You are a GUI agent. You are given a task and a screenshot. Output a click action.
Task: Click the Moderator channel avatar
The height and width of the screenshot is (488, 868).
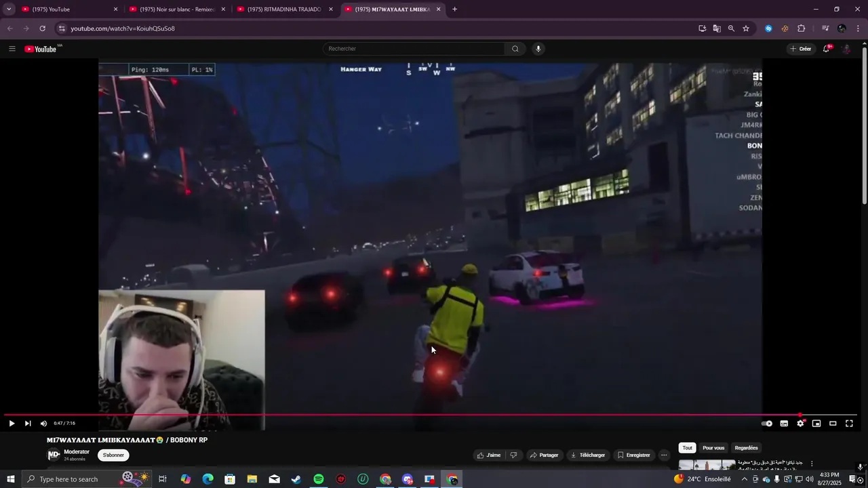click(x=53, y=455)
